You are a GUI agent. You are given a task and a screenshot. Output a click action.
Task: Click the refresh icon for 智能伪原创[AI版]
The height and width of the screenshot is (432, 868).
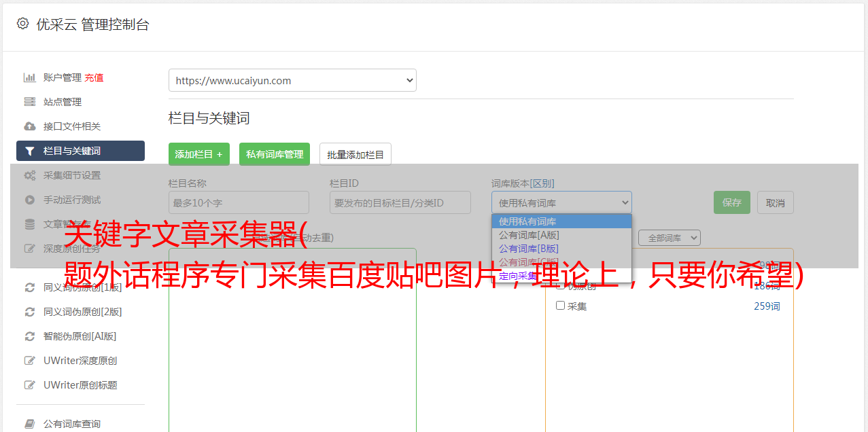coord(29,336)
